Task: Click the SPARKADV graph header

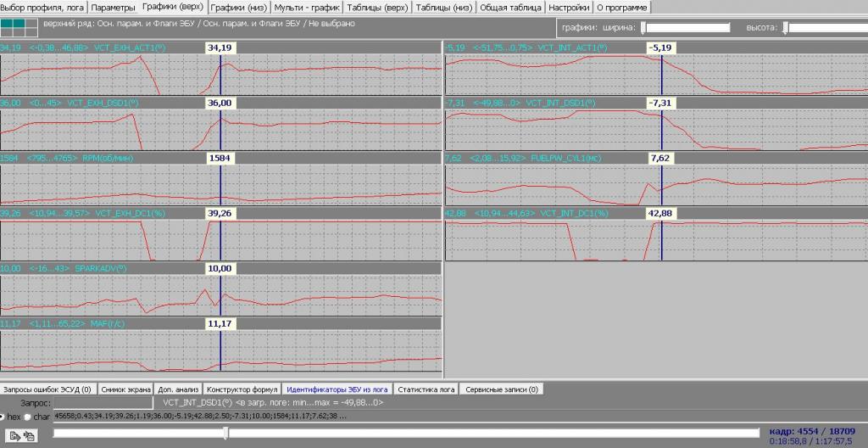Action: [x=220, y=268]
